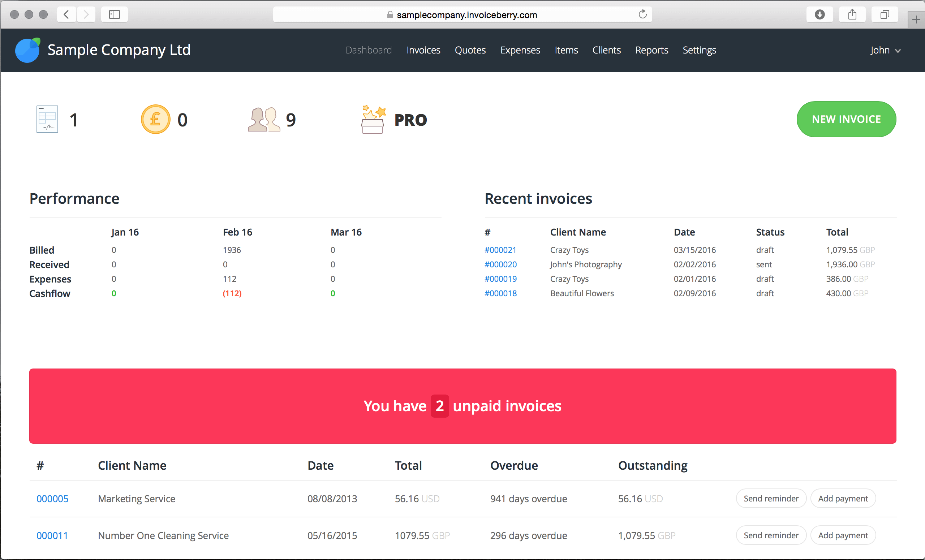Click the NEW INVOICE green button
Viewport: 925px width, 560px height.
pyautogui.click(x=847, y=119)
